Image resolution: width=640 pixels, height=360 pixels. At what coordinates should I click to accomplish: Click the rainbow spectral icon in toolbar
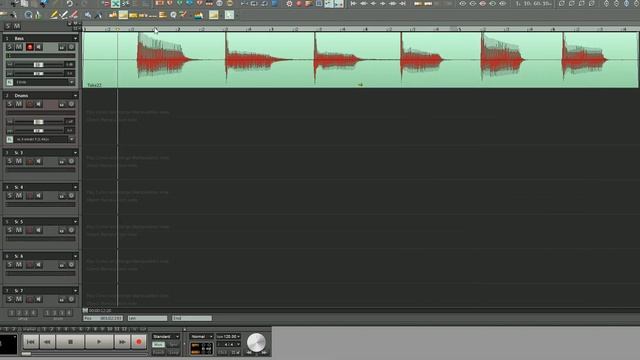199,16
